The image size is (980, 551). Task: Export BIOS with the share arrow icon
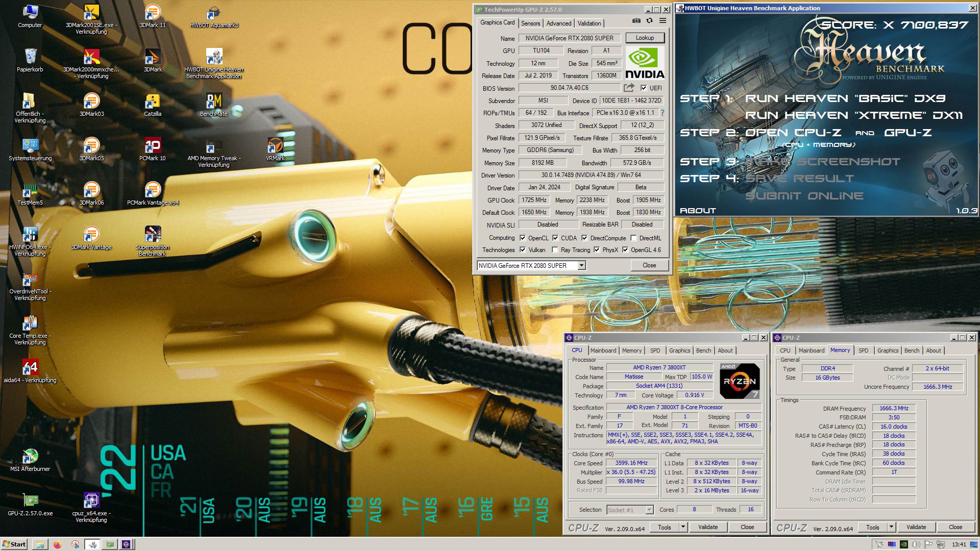629,88
